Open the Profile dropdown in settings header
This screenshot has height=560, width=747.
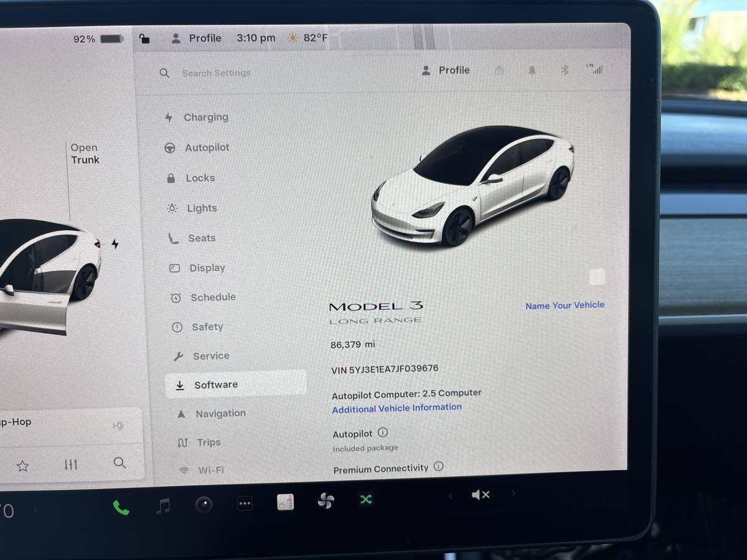click(446, 70)
